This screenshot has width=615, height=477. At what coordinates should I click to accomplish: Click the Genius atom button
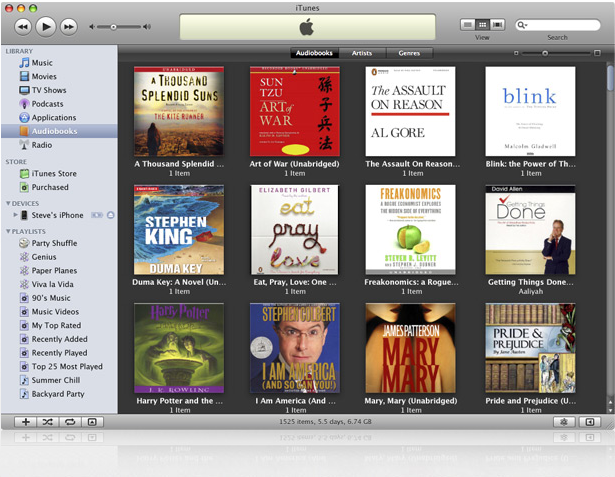click(x=564, y=422)
